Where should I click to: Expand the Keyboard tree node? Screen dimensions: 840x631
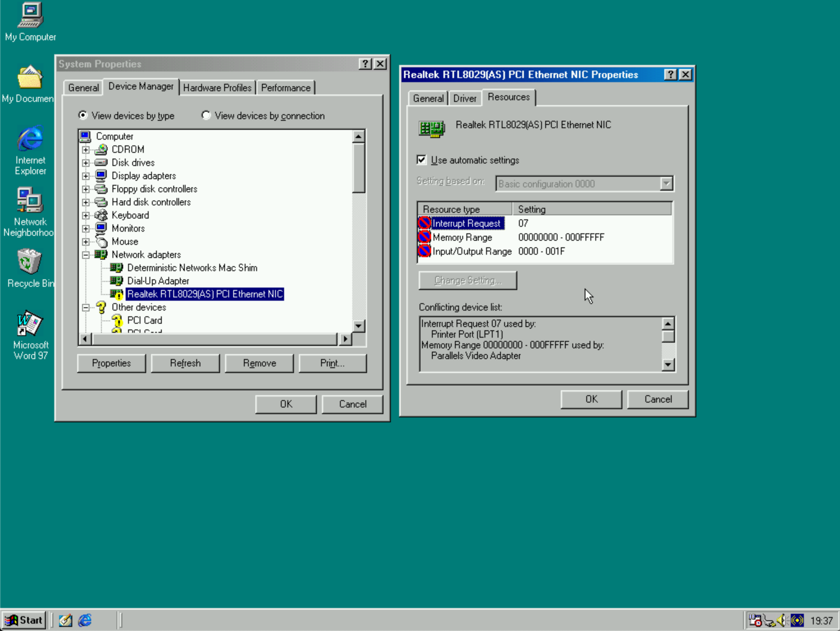point(85,215)
